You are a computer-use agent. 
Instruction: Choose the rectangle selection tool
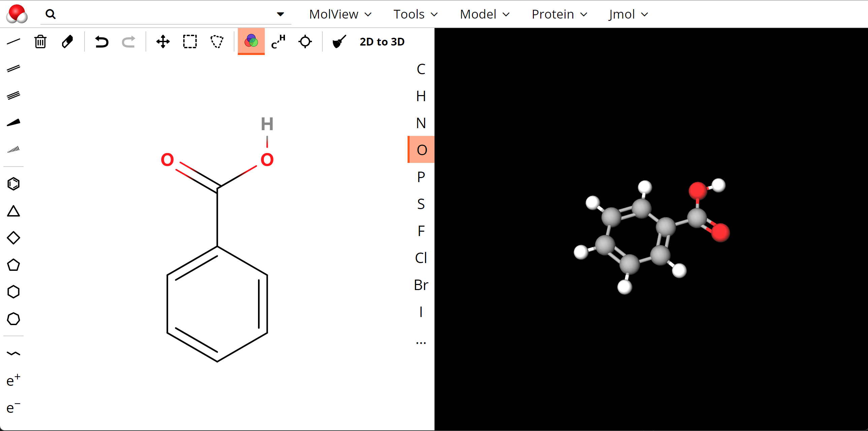click(x=190, y=42)
